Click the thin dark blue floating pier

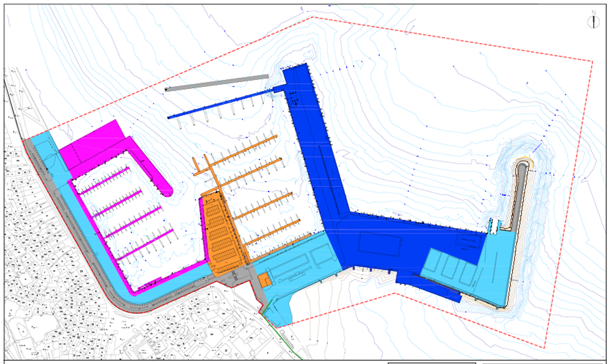(x=219, y=104)
